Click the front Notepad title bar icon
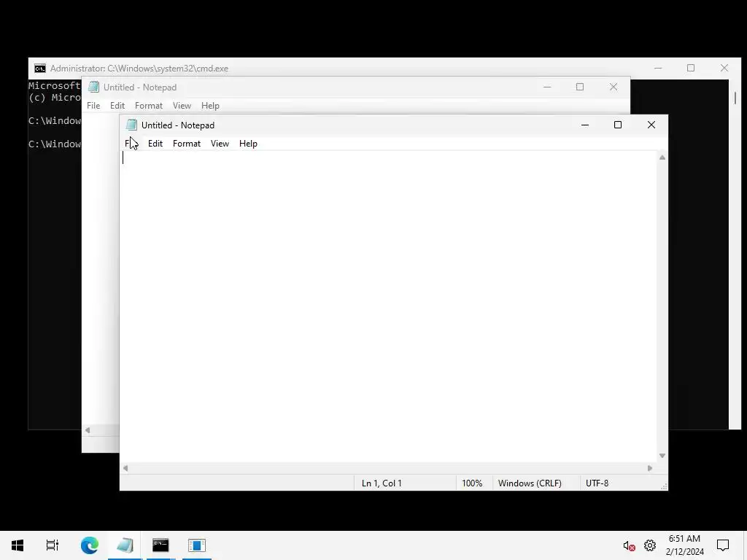747x560 pixels. 131,125
